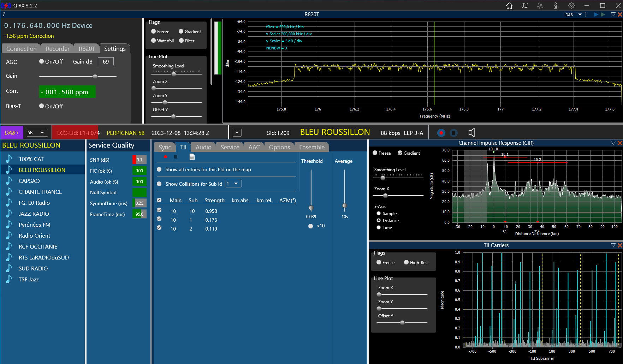Open settings gear icon
The width and height of the screenshot is (623, 364).
click(x=571, y=6)
